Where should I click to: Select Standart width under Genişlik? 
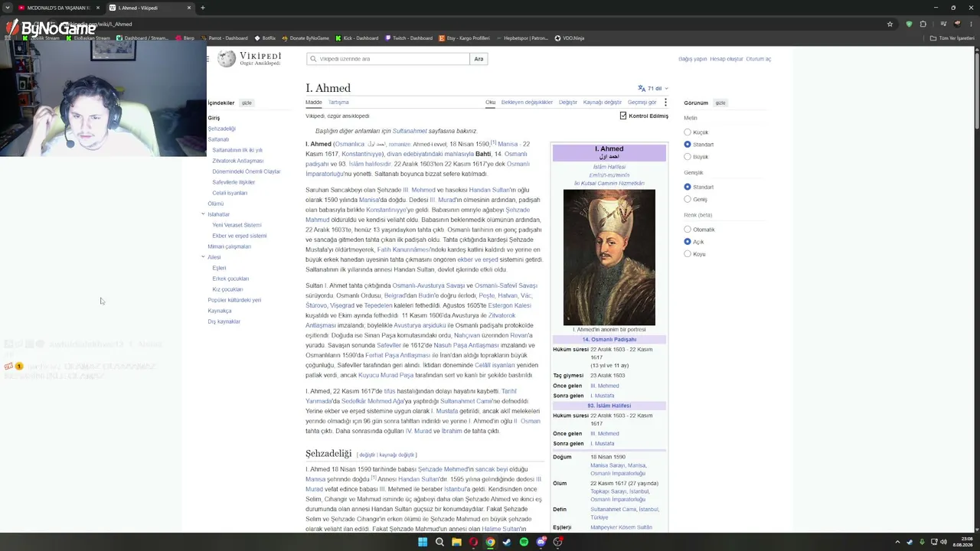[x=688, y=187]
